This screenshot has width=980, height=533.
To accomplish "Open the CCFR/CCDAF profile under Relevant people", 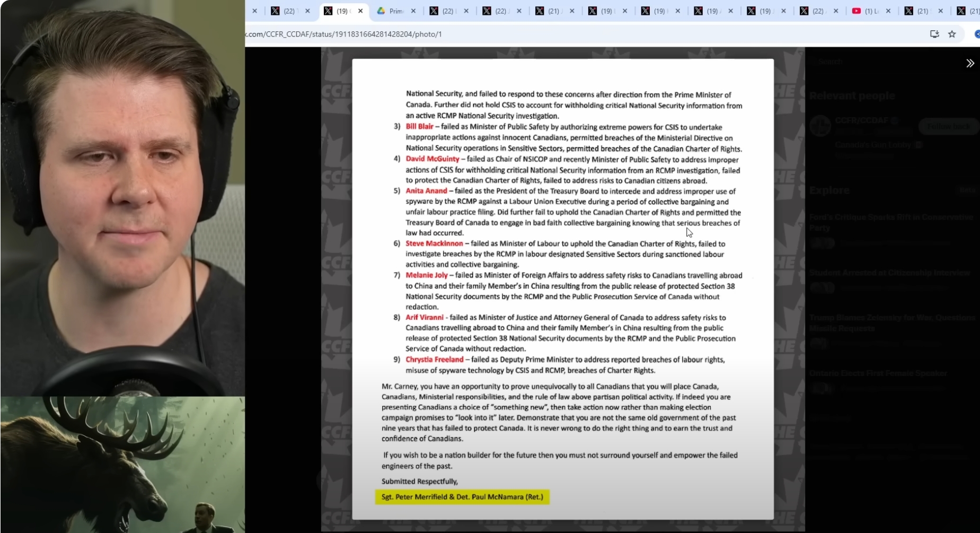I will click(861, 120).
